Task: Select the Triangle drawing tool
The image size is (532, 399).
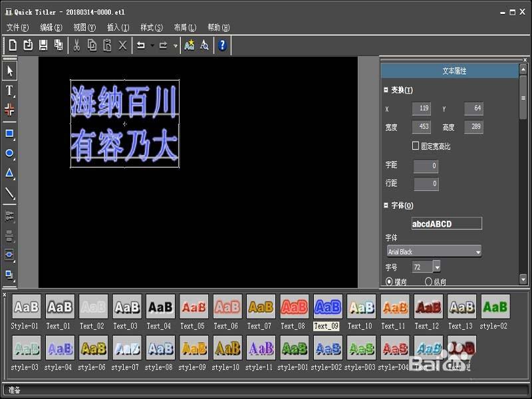Action: pyautogui.click(x=9, y=171)
